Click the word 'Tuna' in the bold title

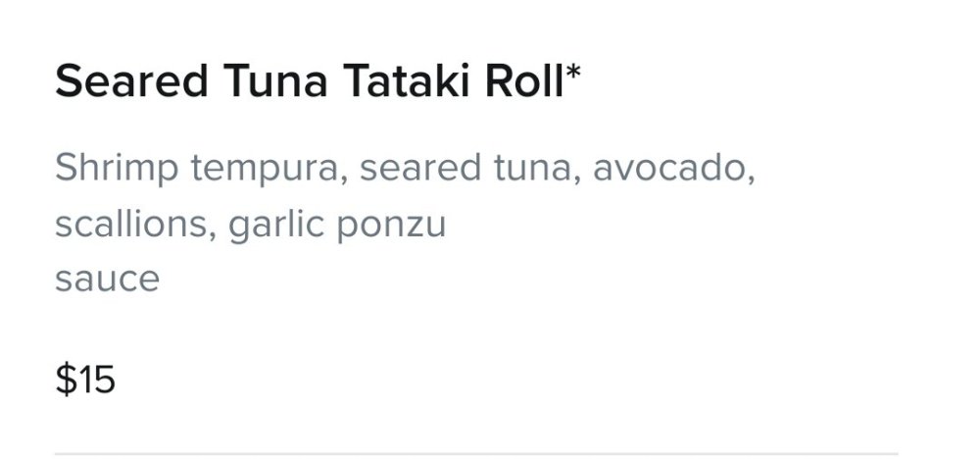(275, 82)
